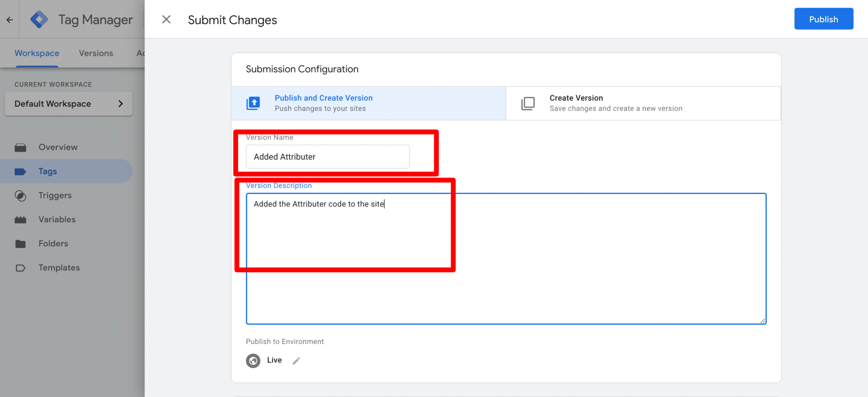
Task: Click the Overview sidebar icon
Action: point(20,147)
